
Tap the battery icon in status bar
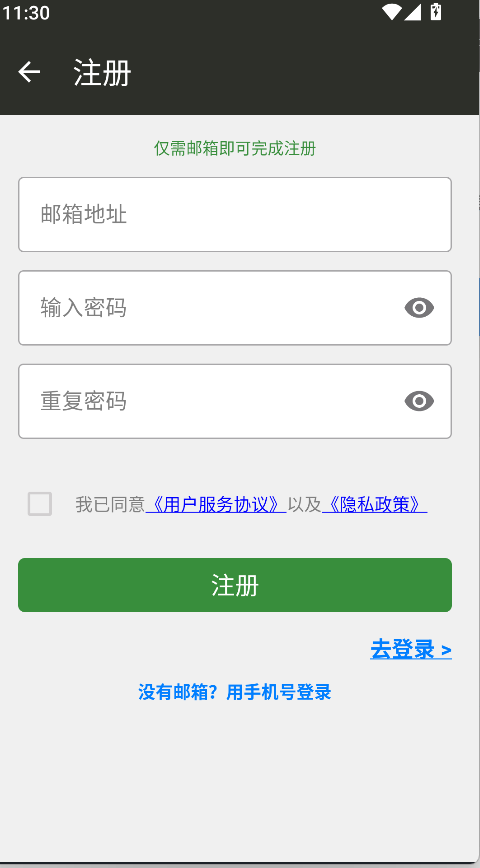[436, 12]
